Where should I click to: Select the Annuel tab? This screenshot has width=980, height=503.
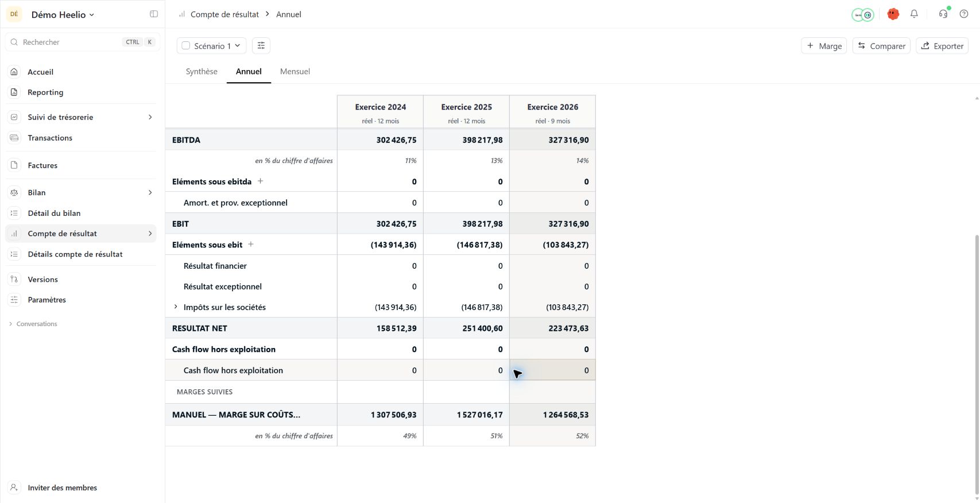[249, 72]
